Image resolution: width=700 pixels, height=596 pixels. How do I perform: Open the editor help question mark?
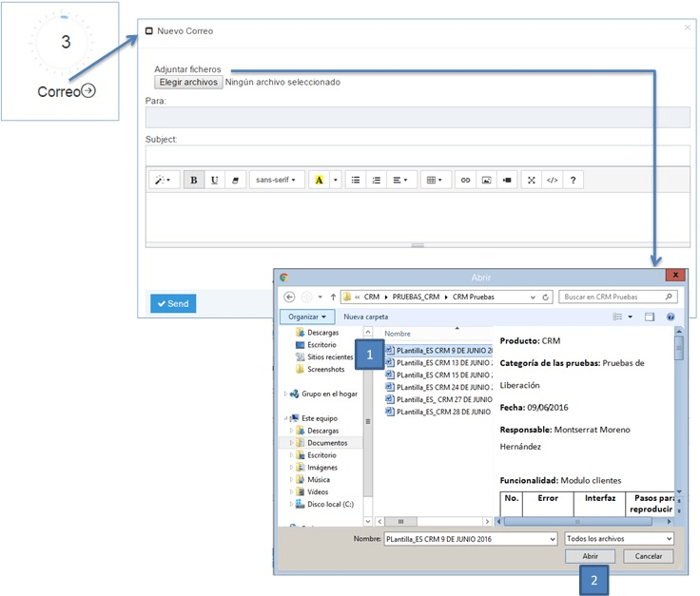[573, 180]
